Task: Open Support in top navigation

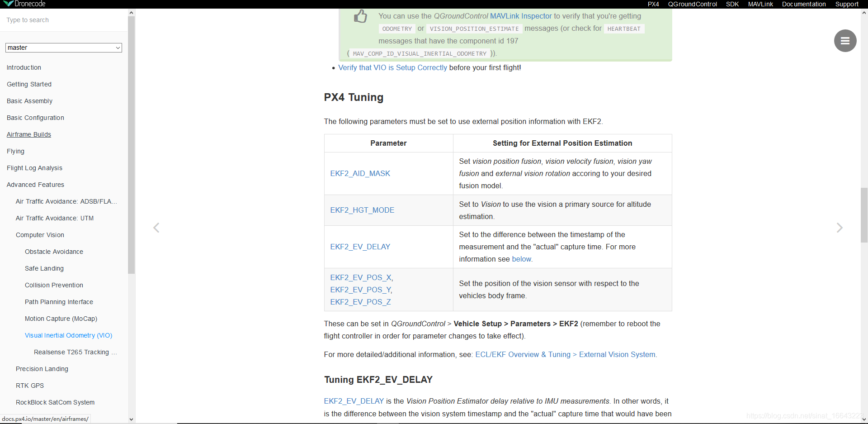Action: tap(847, 4)
